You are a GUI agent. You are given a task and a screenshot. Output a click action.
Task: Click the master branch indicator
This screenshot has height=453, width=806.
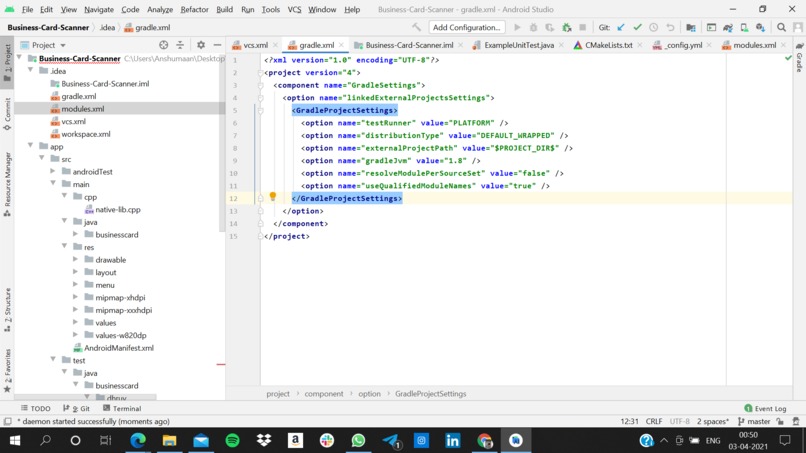754,421
